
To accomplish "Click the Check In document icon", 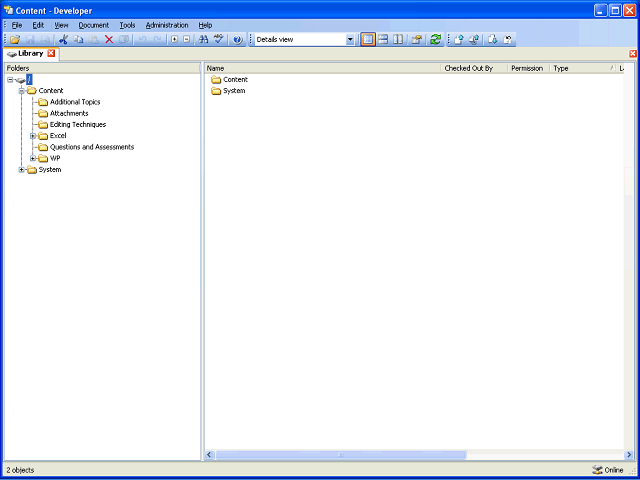I will pyautogui.click(x=459, y=40).
